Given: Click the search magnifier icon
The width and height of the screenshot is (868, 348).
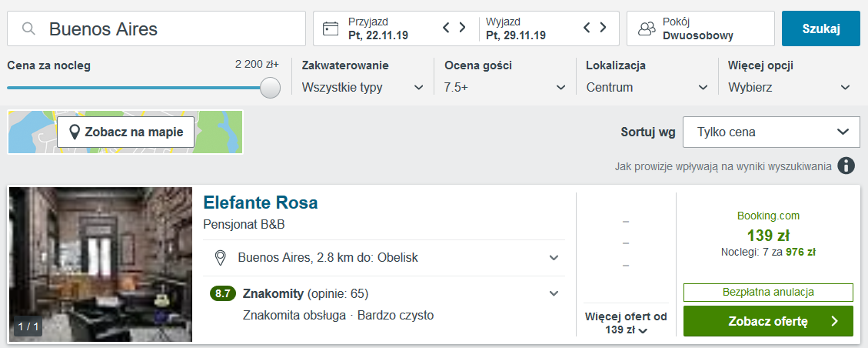Looking at the screenshot, I should [x=28, y=28].
